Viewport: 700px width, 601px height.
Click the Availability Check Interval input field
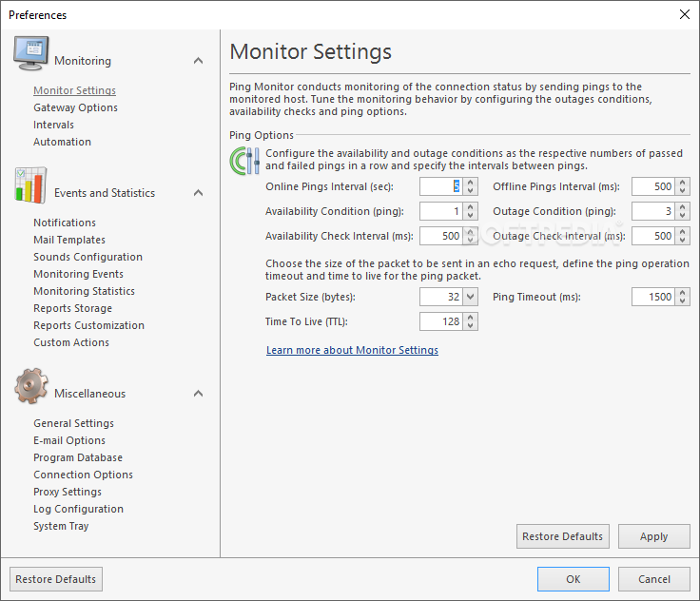point(440,236)
